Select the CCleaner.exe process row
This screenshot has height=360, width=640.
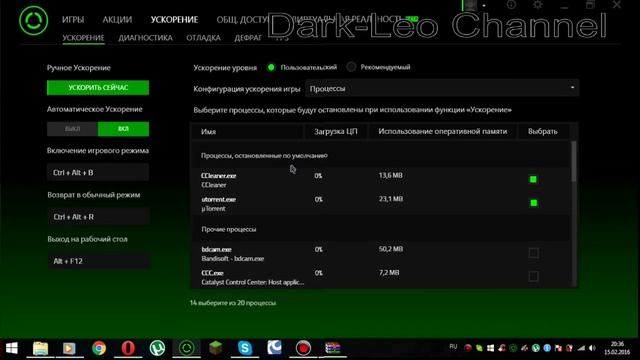381,180
